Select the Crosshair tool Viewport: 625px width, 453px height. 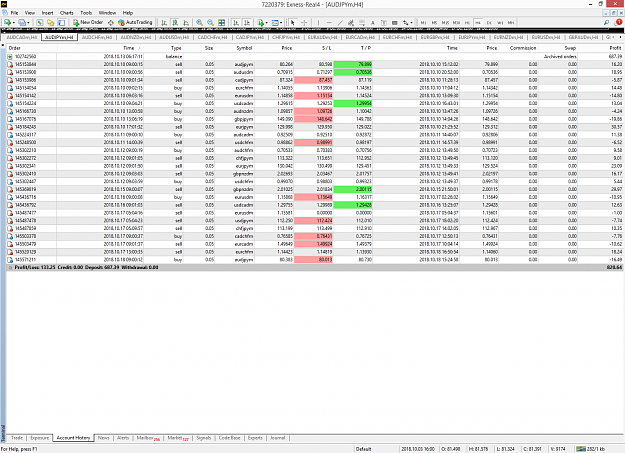click(304, 23)
